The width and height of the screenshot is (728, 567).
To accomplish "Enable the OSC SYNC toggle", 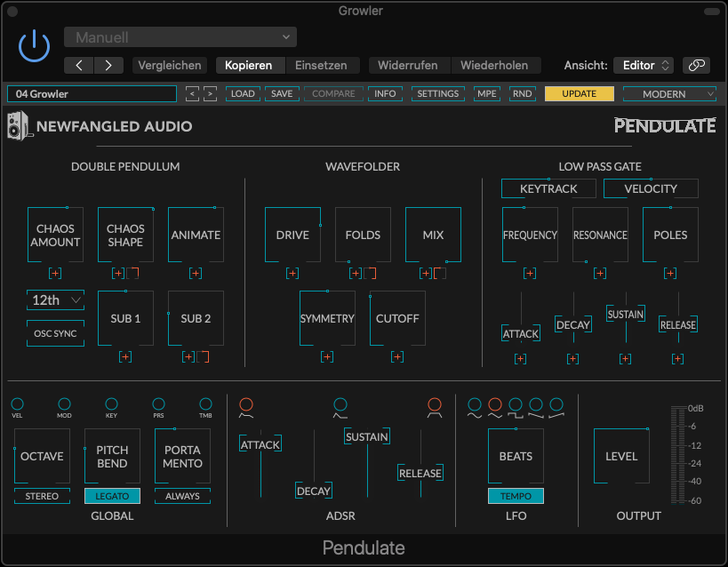I will (x=55, y=333).
